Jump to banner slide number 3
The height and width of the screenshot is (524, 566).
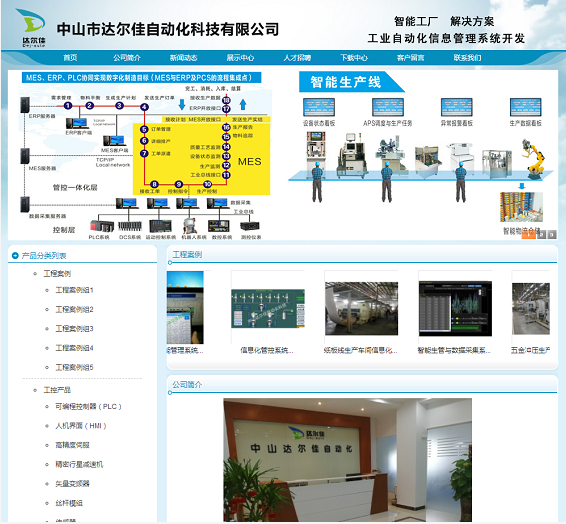tap(552, 235)
